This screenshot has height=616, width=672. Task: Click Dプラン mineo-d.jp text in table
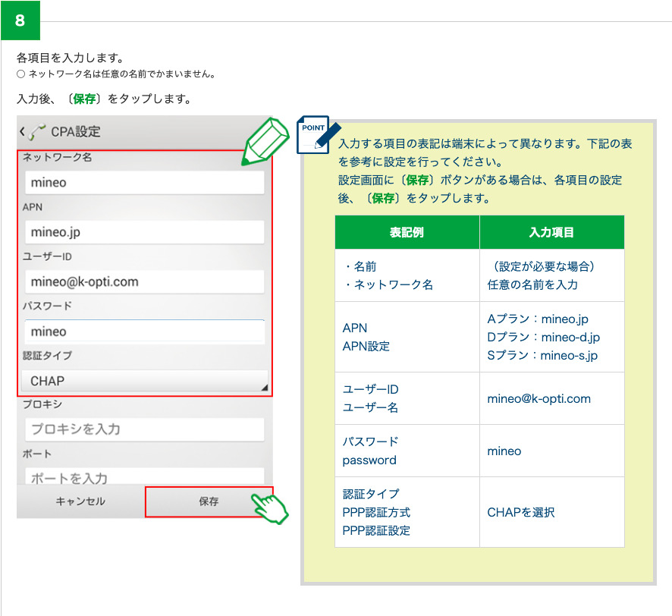[543, 337]
